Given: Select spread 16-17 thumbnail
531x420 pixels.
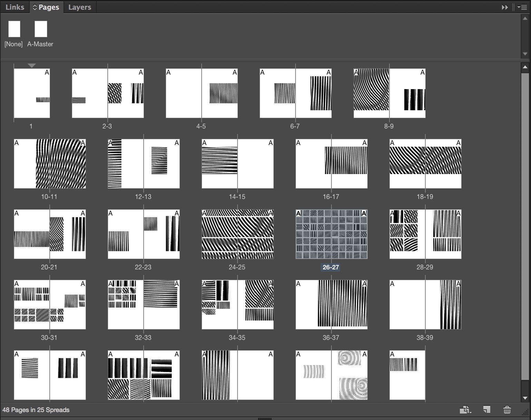Looking at the screenshot, I should click(331, 164).
